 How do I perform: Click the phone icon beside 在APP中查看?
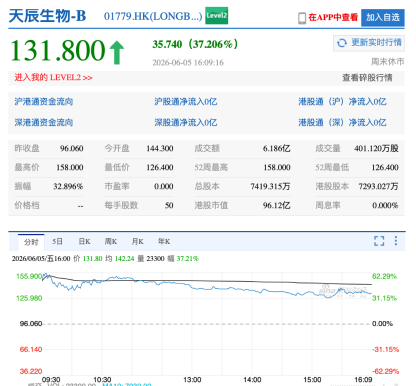point(302,18)
